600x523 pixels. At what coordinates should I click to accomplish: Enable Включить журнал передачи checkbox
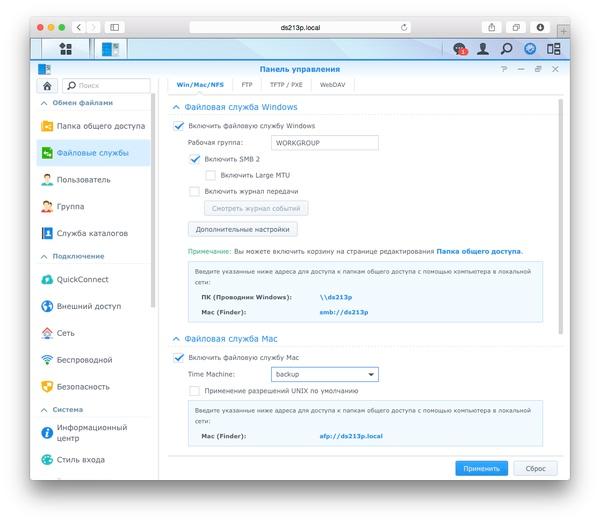(194, 191)
